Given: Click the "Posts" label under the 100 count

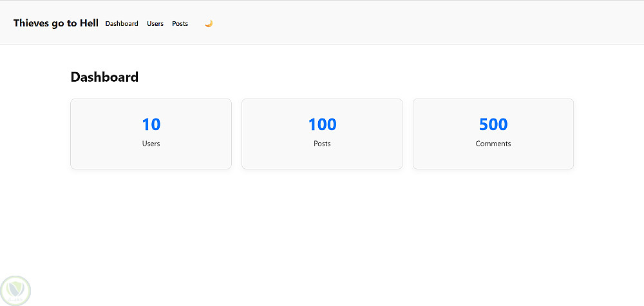Looking at the screenshot, I should pos(322,144).
